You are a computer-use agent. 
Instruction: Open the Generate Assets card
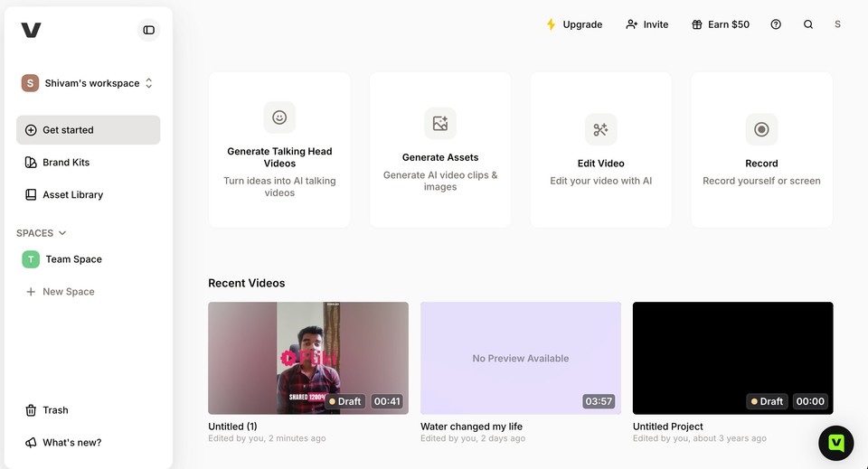coord(440,150)
